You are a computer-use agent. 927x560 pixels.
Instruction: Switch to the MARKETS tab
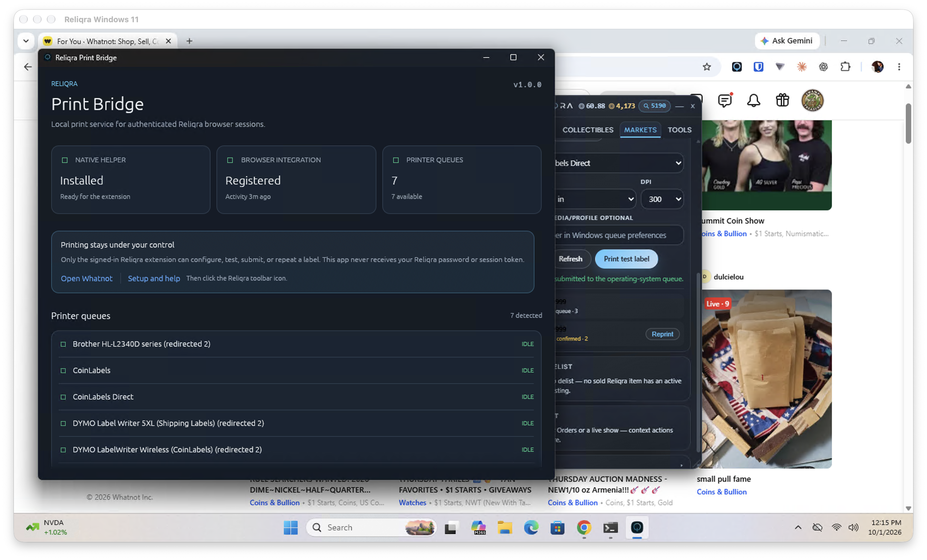coord(640,130)
